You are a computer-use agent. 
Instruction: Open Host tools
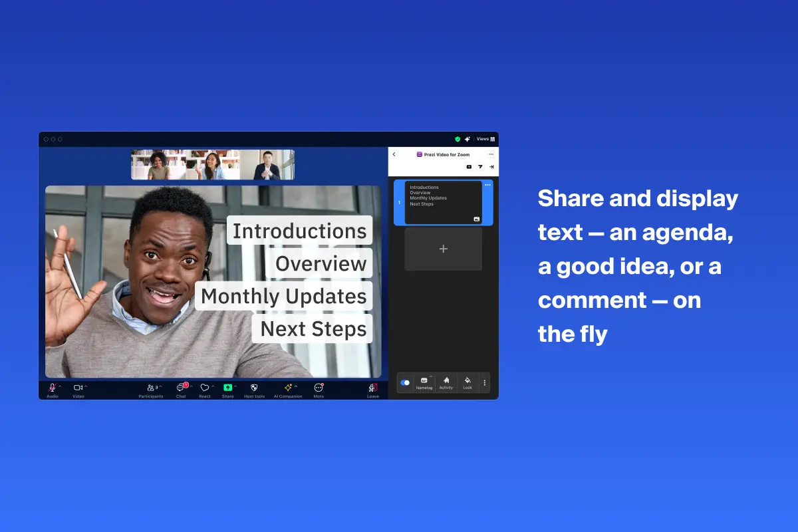click(253, 387)
